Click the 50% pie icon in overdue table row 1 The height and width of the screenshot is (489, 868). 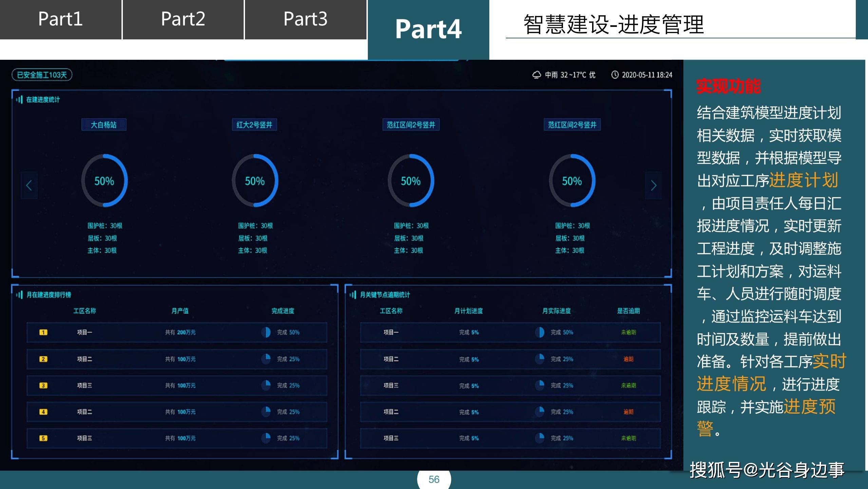pos(540,332)
